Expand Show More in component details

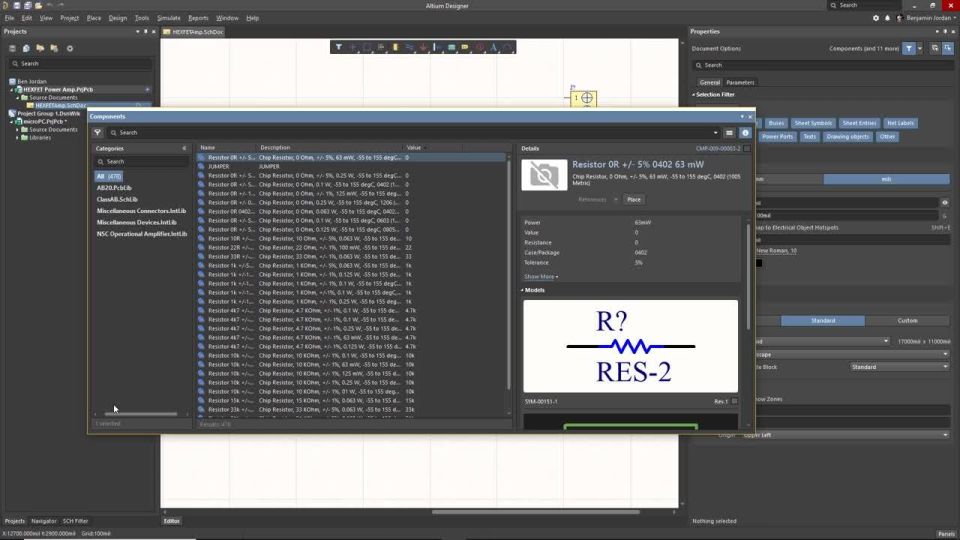point(541,277)
